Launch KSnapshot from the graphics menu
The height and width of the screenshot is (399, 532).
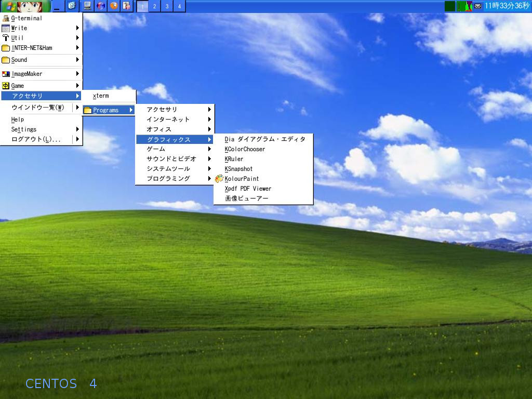[238, 169]
